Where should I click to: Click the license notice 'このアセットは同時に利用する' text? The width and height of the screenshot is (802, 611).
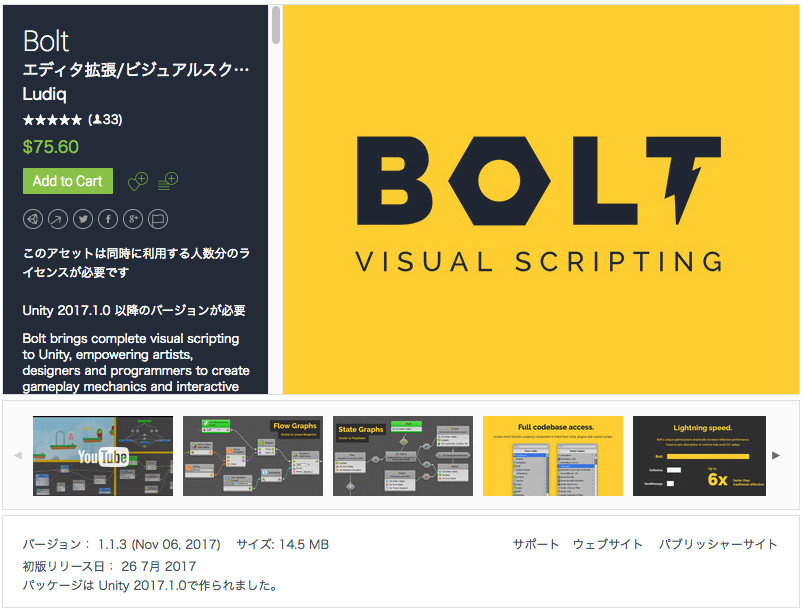coord(136,263)
